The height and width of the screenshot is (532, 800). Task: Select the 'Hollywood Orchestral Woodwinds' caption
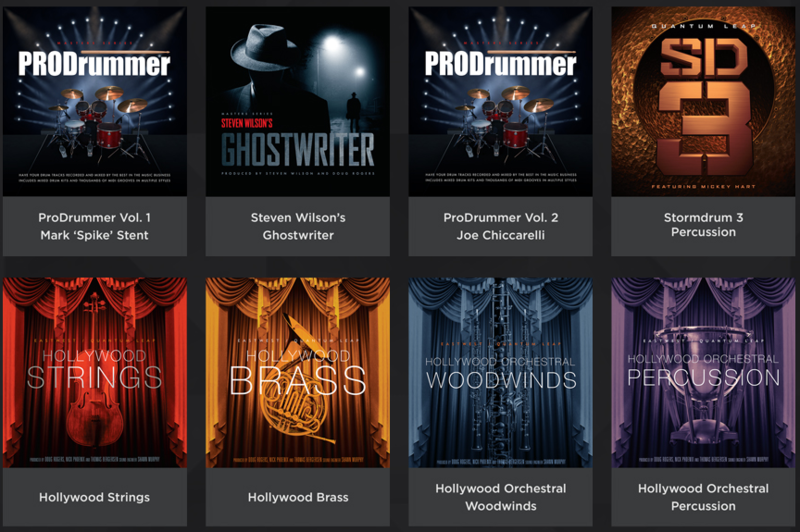pyautogui.click(x=500, y=497)
